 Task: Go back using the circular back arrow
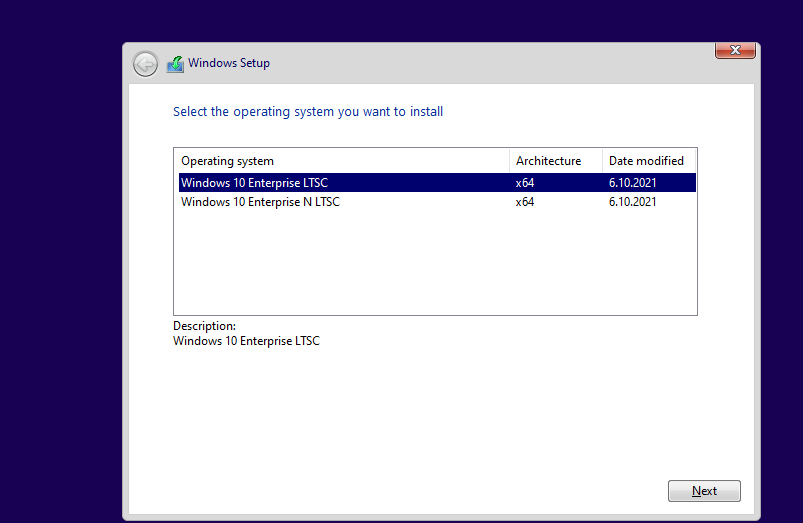pyautogui.click(x=145, y=65)
